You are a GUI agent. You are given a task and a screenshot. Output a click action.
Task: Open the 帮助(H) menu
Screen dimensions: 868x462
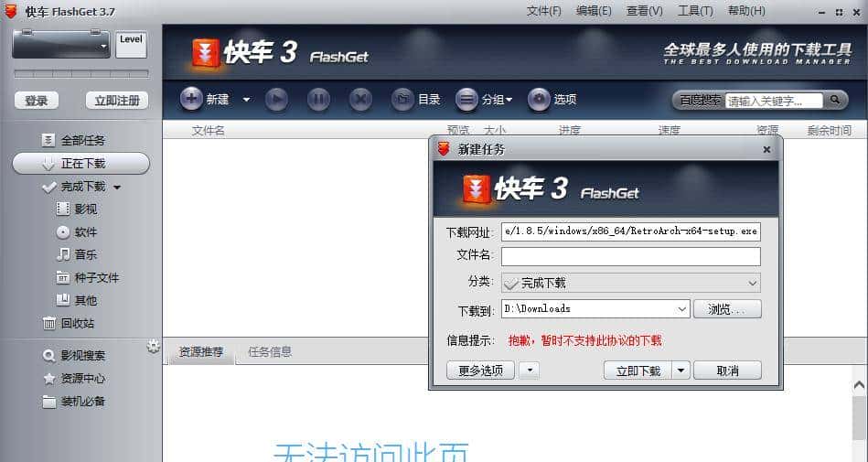746,11
